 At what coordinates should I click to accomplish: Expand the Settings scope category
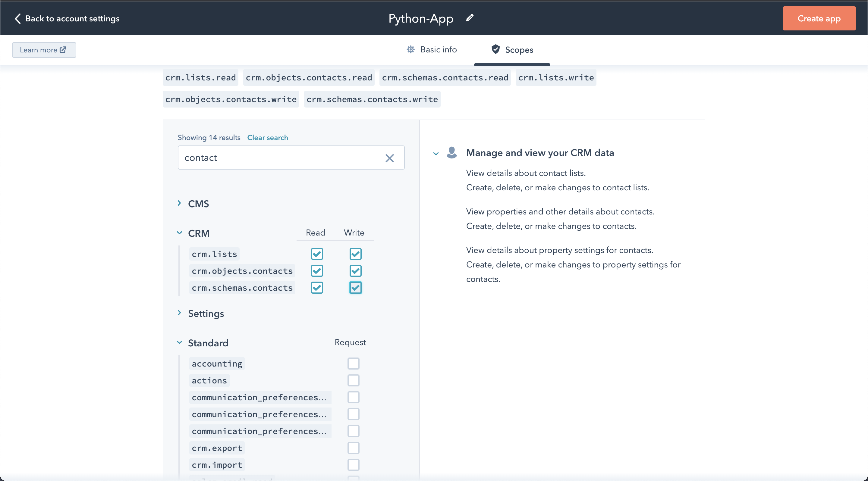click(x=179, y=313)
